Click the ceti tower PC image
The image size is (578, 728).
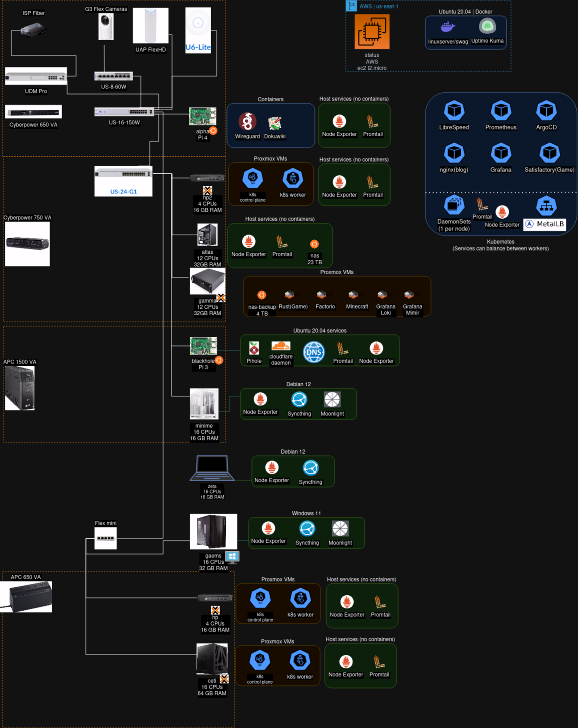212,659
